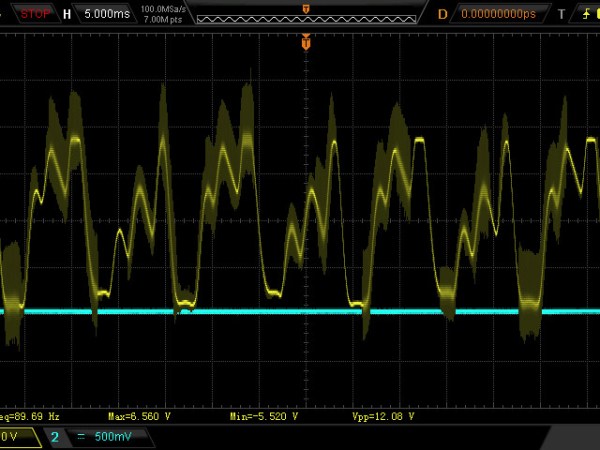Screen dimensions: 600x450
Task: Click the red STOP run status indicator
Action: click(35, 14)
